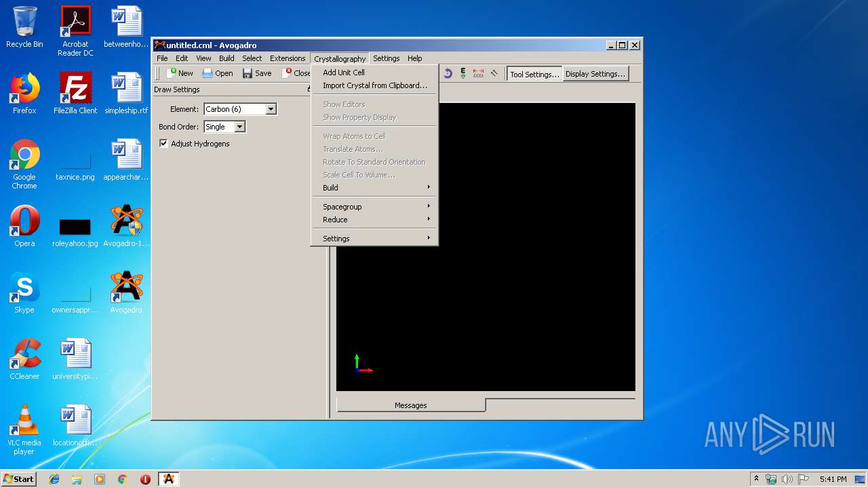Expand the Build submenu in Crystallography
Screen dimensions: 868x488
coord(374,188)
